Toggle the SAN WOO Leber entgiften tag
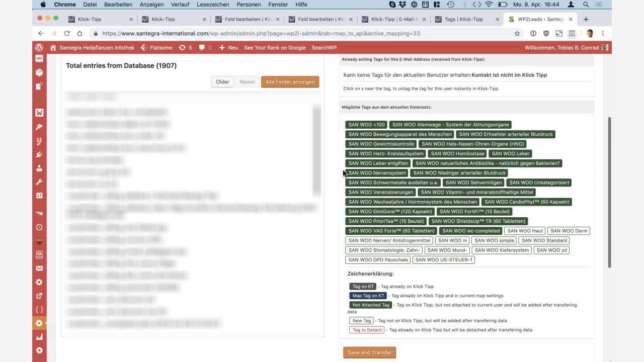 378,163
